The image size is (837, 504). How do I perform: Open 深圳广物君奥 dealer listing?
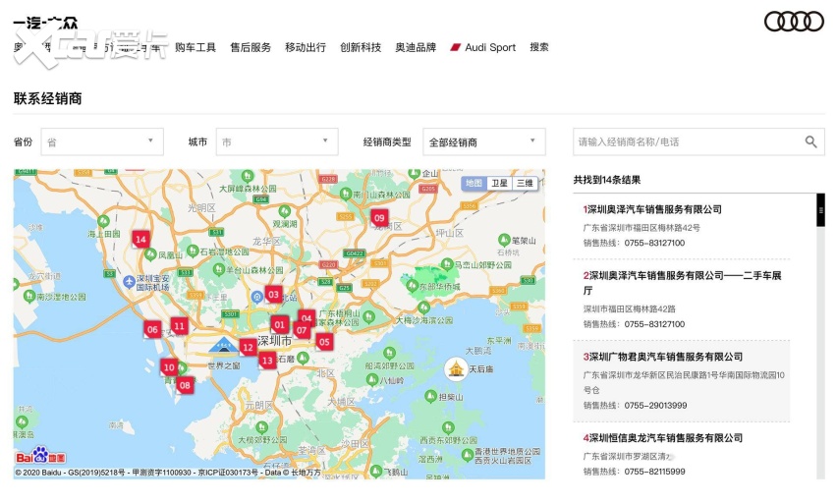click(x=664, y=357)
